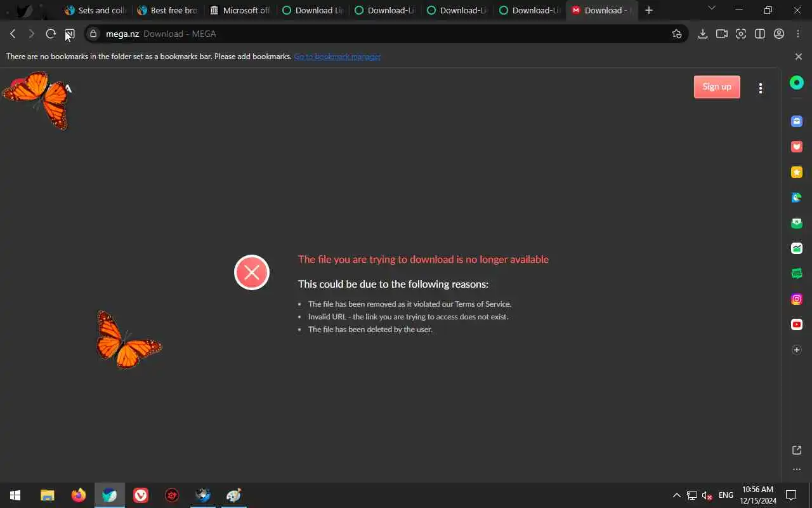Viewport: 812px width, 508px height.
Task: Add a new sidebar app
Action: (x=797, y=350)
